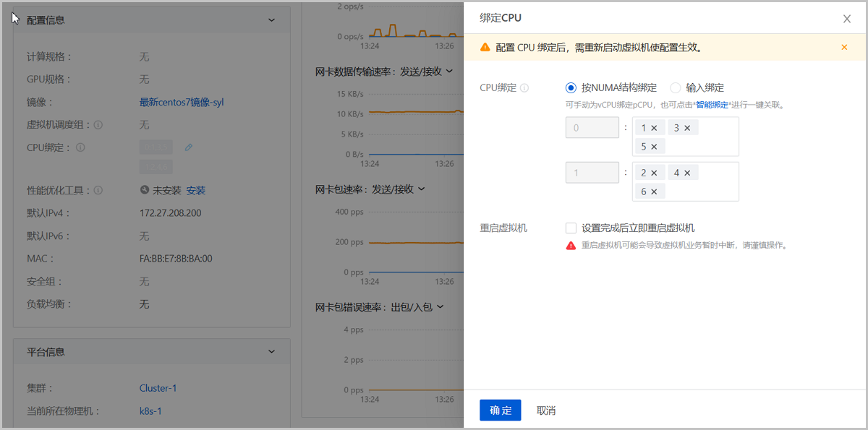Open the Cluster-1 cluster link
868x430 pixels.
click(x=158, y=388)
